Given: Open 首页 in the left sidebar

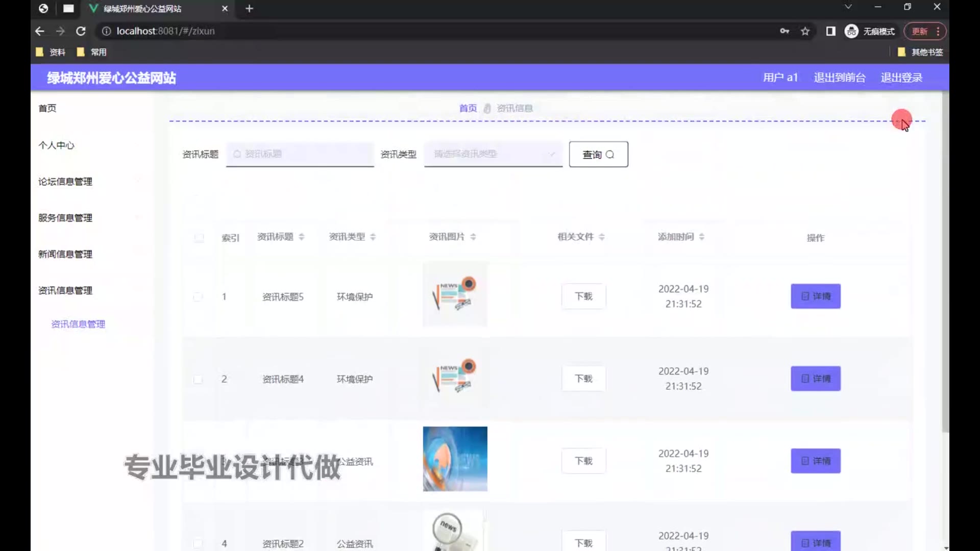Looking at the screenshot, I should coord(47,108).
